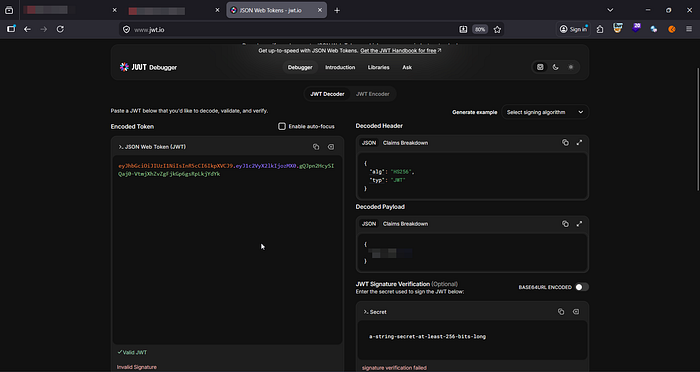
Task: Open the sidebar toggle icon in the toolbar
Action: point(11,29)
